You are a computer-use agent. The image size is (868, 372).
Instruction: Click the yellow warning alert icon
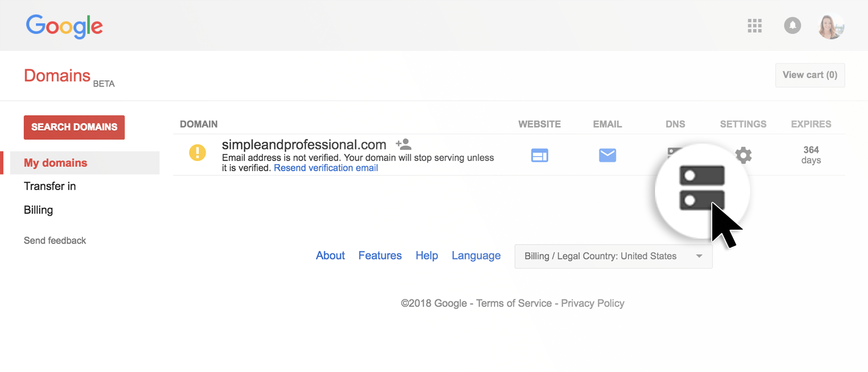coord(197,153)
